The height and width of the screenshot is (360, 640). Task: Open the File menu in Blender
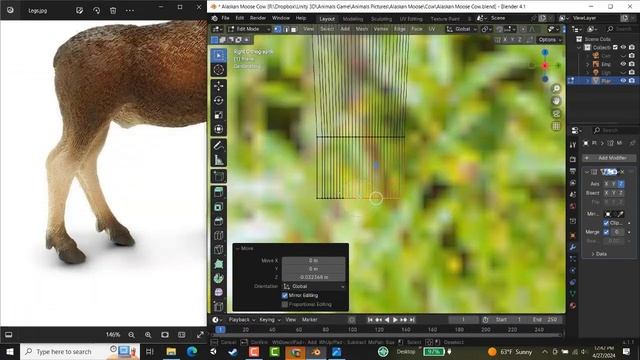point(225,18)
